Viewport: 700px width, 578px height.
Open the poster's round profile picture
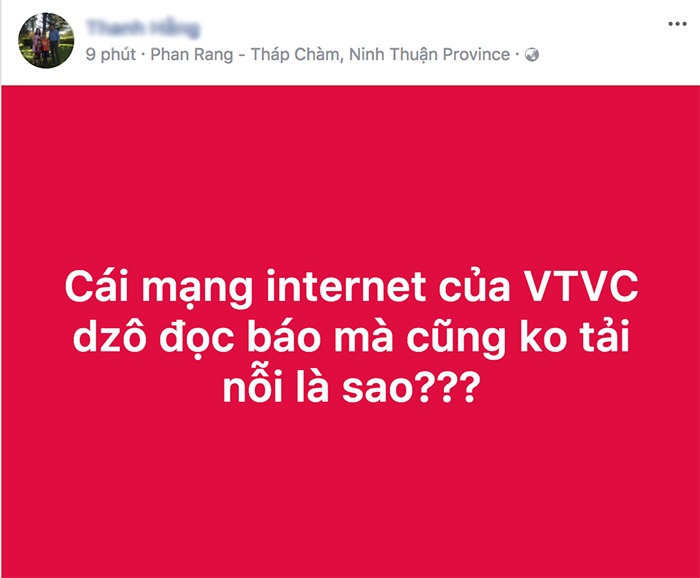pos(46,40)
